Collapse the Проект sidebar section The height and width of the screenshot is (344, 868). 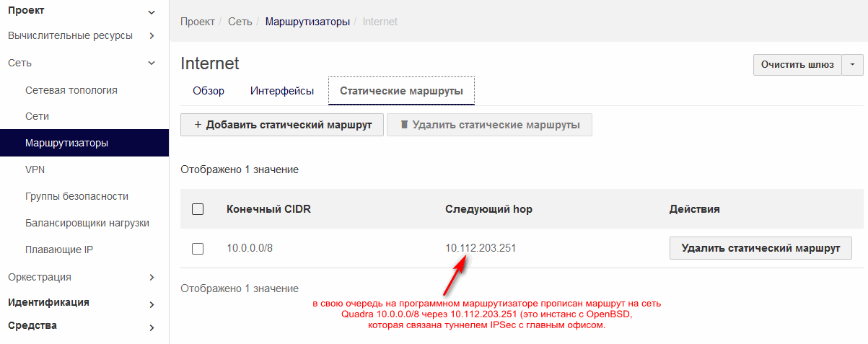point(84,11)
